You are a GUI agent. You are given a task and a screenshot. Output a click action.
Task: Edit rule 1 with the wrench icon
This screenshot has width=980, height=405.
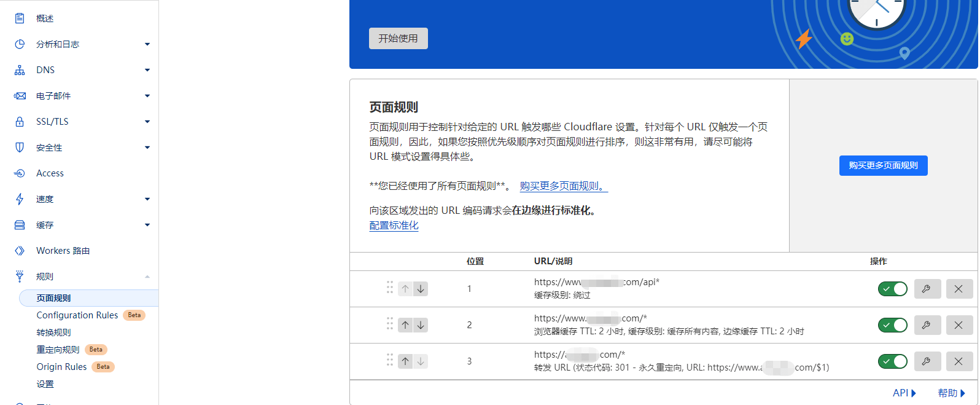click(x=927, y=289)
